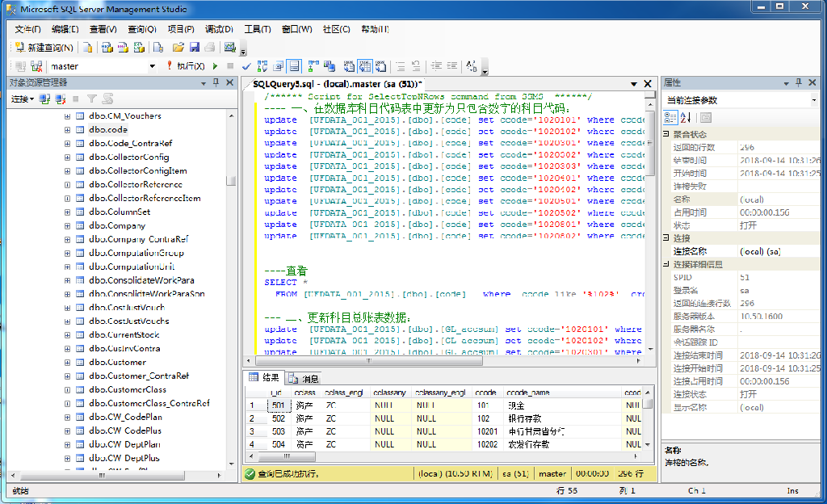Click the Categorized view icon in Properties
Image resolution: width=827 pixels, height=504 pixels.
pyautogui.click(x=670, y=118)
